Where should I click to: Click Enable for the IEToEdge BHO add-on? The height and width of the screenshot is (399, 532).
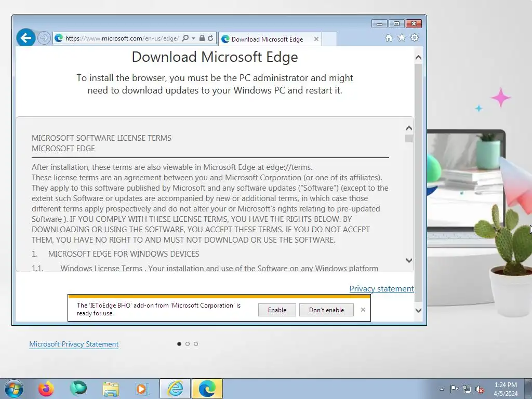[277, 310]
